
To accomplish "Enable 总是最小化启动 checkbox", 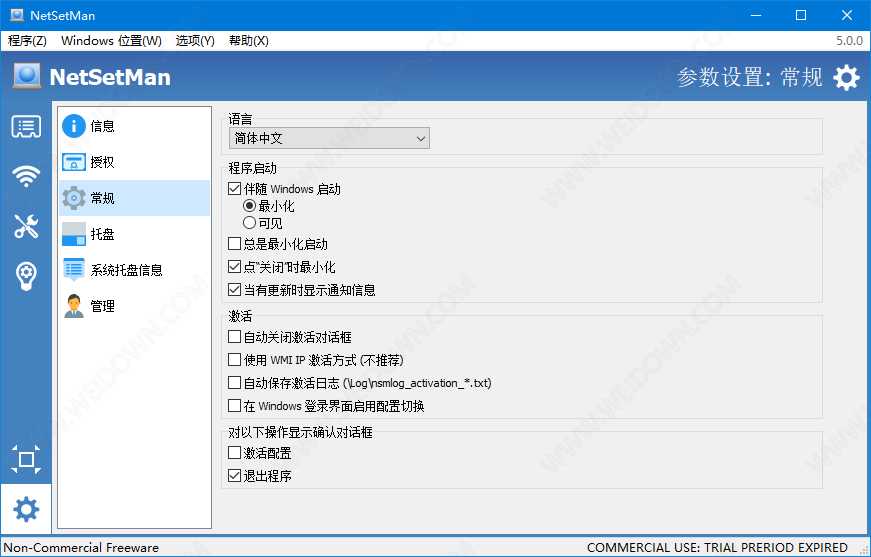I will pos(234,244).
